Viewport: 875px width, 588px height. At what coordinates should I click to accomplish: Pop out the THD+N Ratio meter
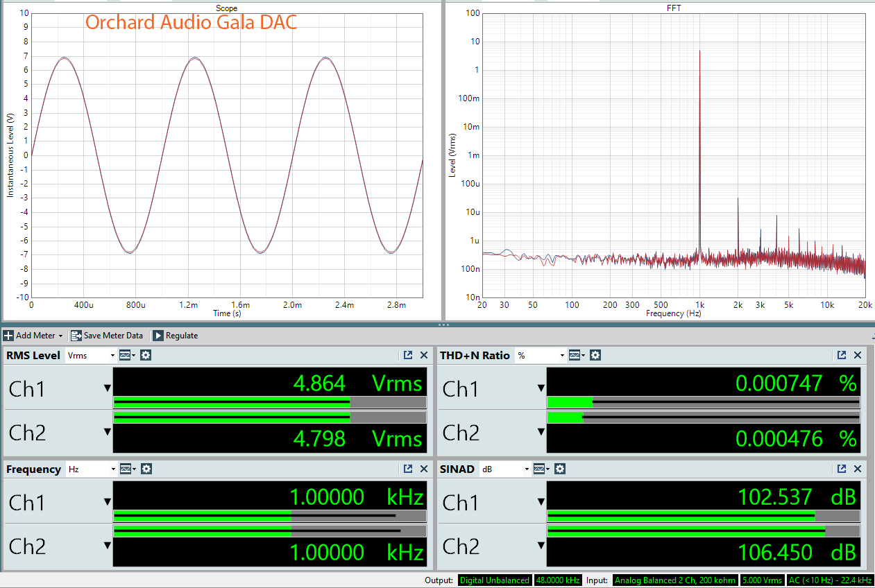click(842, 355)
